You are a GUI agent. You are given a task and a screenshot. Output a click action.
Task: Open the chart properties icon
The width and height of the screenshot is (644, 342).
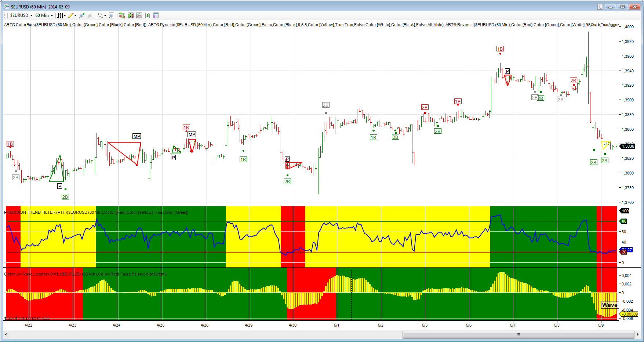click(156, 15)
